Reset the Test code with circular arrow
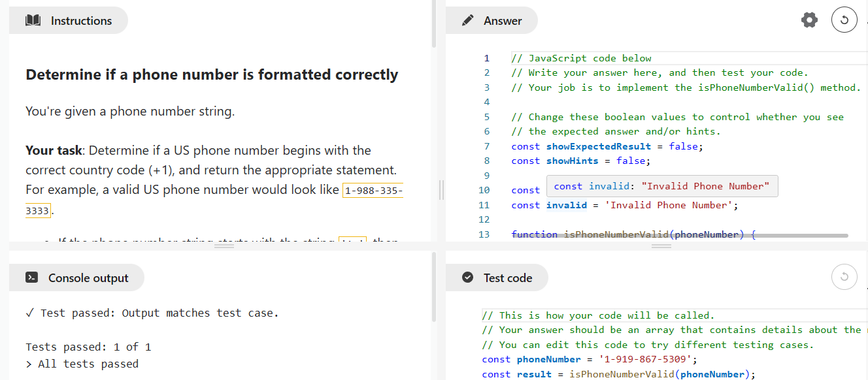The image size is (868, 380). point(844,277)
